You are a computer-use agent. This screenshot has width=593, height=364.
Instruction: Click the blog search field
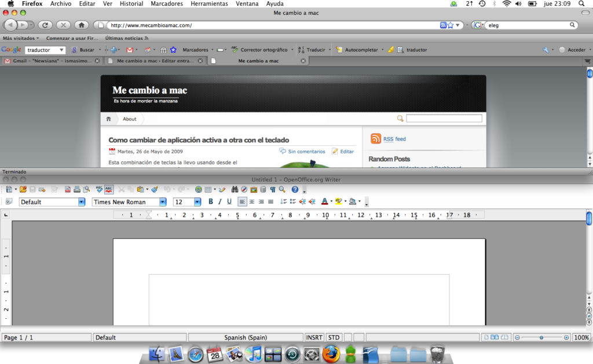(x=444, y=119)
